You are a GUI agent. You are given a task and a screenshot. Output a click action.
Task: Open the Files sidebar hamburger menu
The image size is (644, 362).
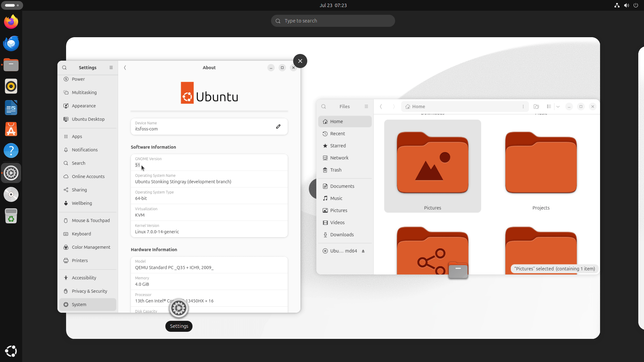366,107
